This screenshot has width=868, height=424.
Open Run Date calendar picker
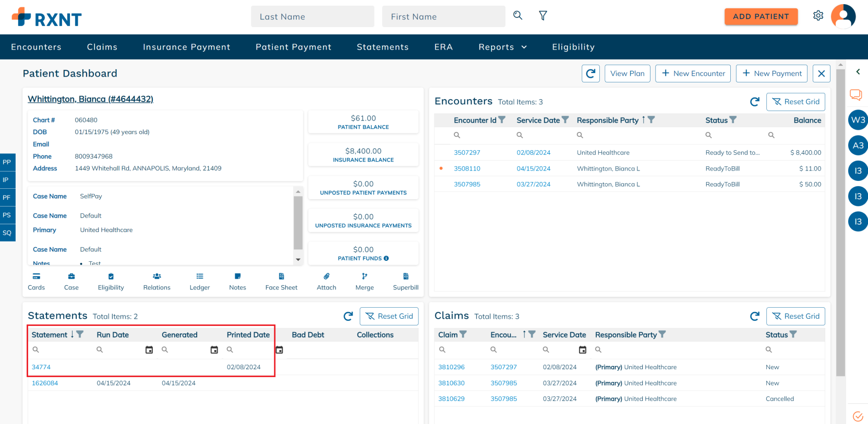point(149,350)
